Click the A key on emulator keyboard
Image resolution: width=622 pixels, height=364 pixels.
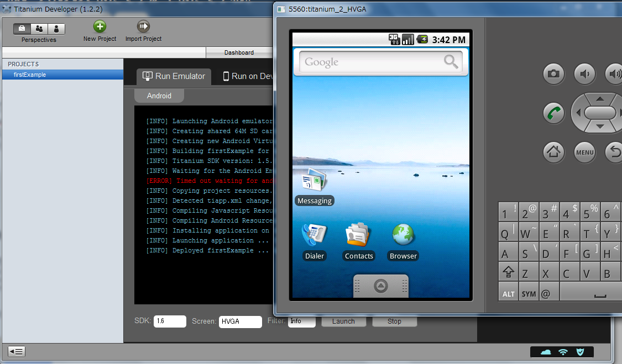(x=509, y=252)
